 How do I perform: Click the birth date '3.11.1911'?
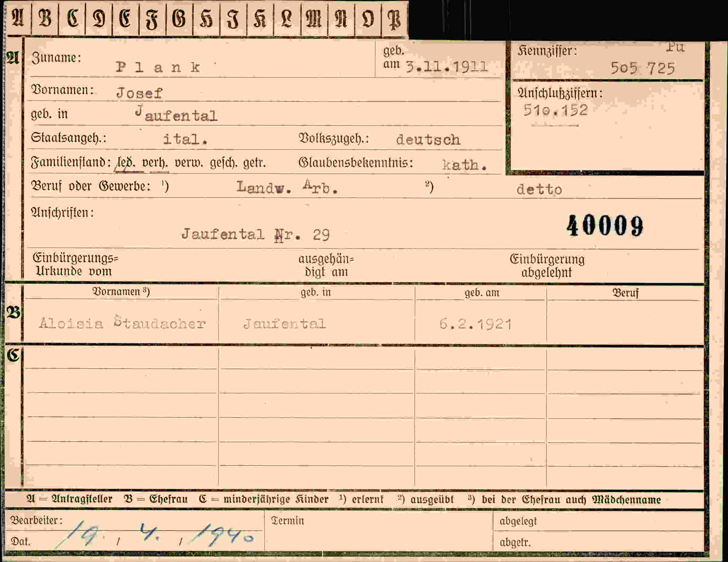(x=447, y=67)
